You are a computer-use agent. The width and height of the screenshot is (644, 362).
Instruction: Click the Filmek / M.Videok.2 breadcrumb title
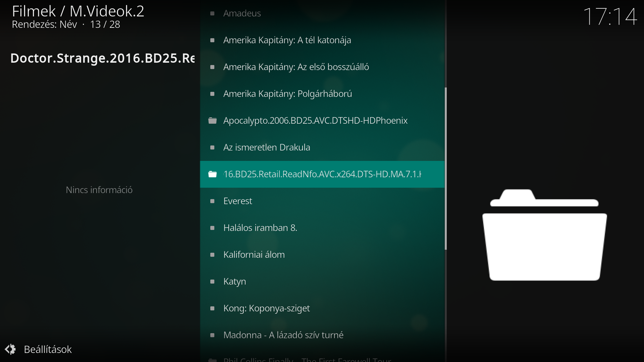[x=78, y=11]
